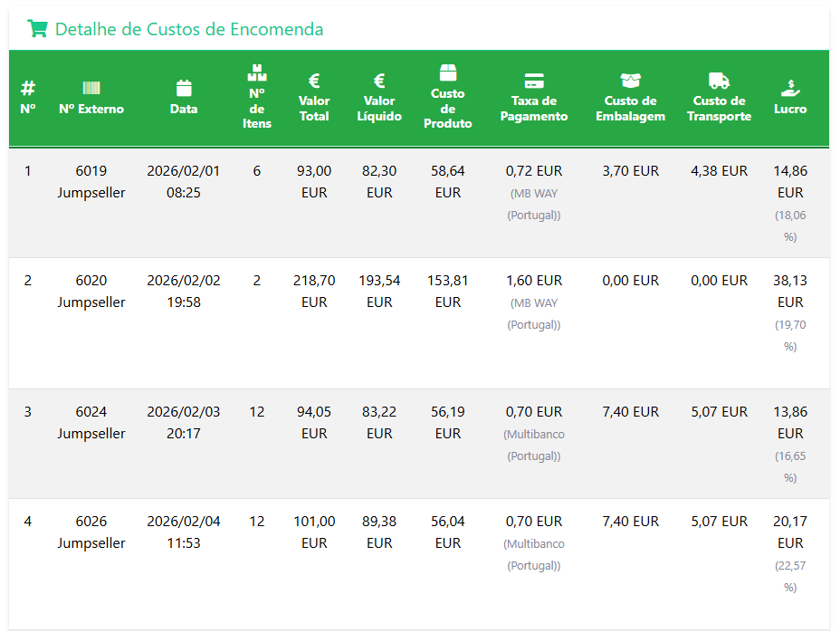The width and height of the screenshot is (840, 633).
Task: Select the 6024 Jumpseller order cell
Action: pos(91,422)
